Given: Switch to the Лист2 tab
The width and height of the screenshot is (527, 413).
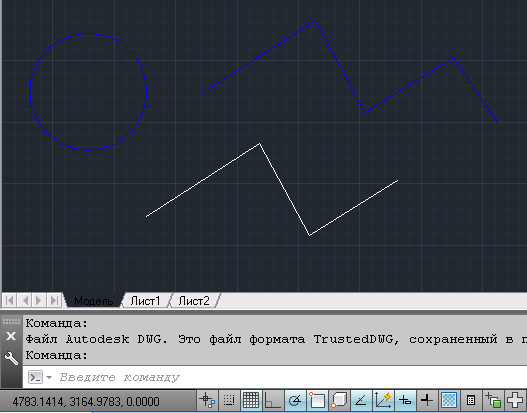Looking at the screenshot, I should coord(194,301).
